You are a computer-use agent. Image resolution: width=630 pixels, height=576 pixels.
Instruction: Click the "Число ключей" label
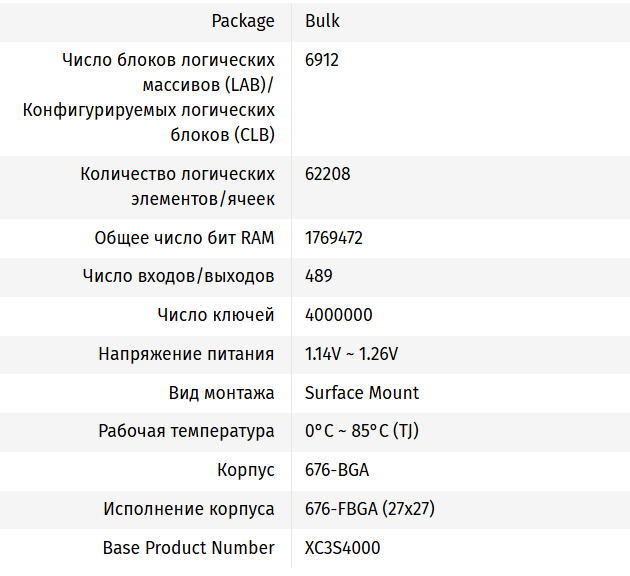click(x=216, y=315)
